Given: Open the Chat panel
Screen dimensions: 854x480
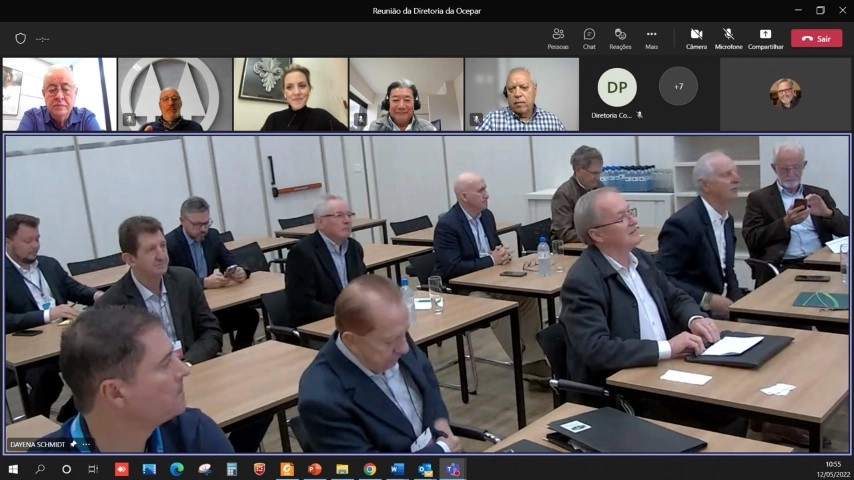Looking at the screenshot, I should (x=589, y=39).
